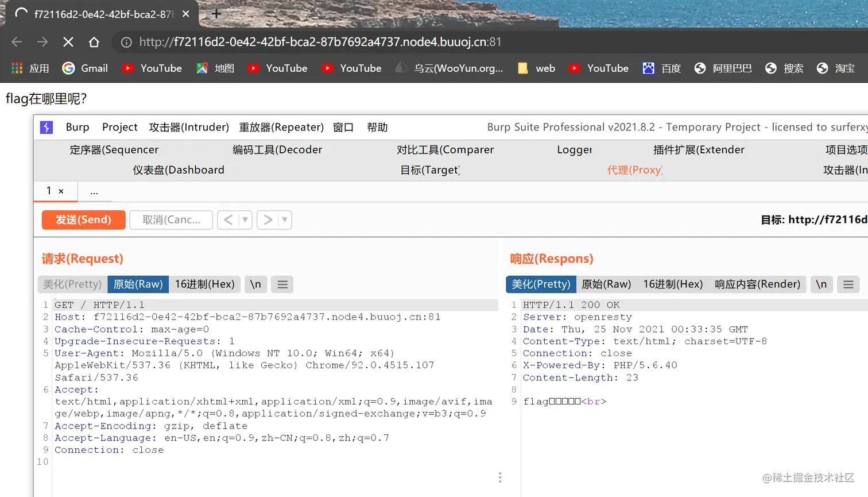This screenshot has width=868, height=497.
Task: Click the 发送(Send) button
Action: pyautogui.click(x=83, y=219)
